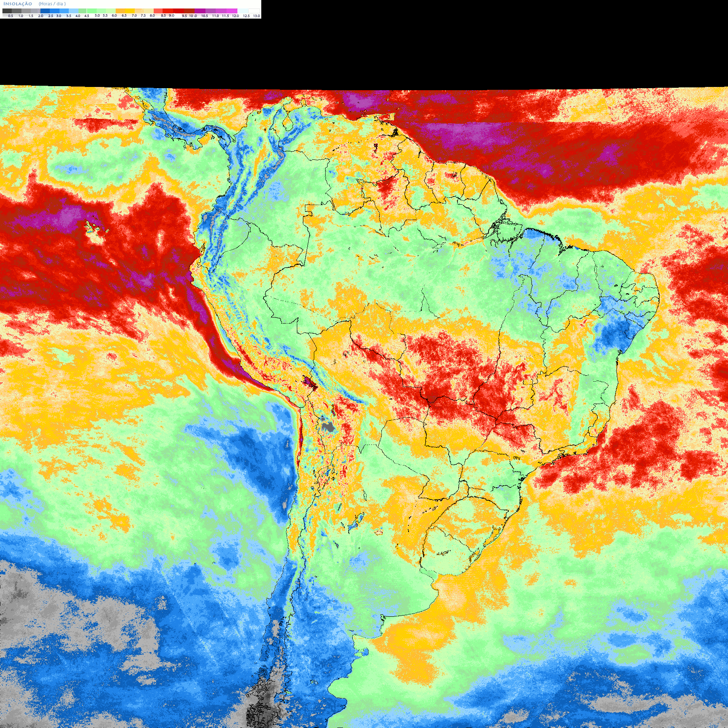This screenshot has width=728, height=728.
Task: Select the bright yellow legend swatch above 7.0
Action: (130, 11)
